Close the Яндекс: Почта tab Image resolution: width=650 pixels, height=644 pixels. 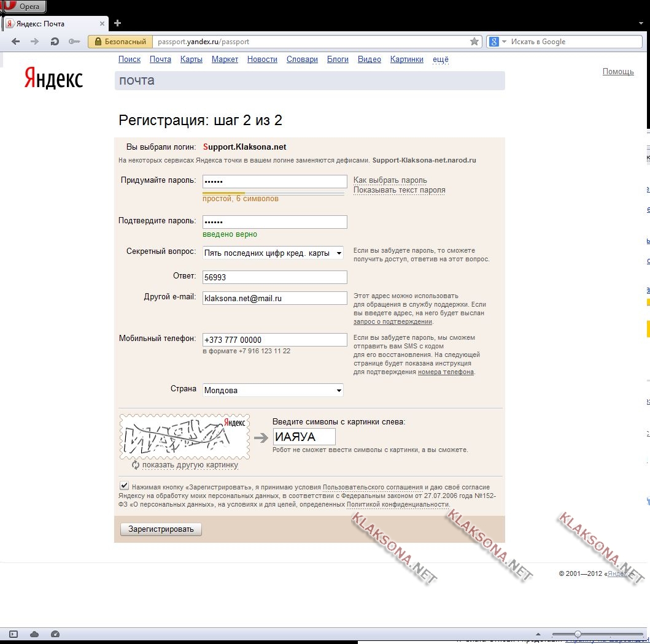click(x=102, y=23)
